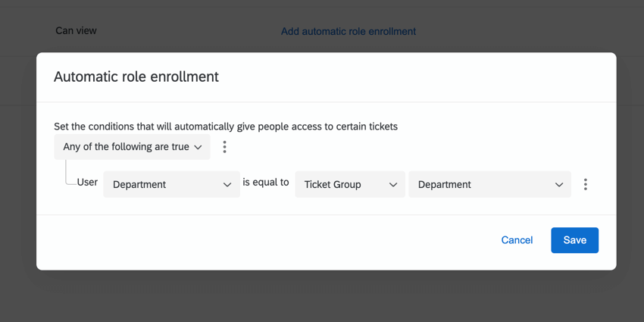
Task: Save the automatic role enrollment
Action: [574, 240]
